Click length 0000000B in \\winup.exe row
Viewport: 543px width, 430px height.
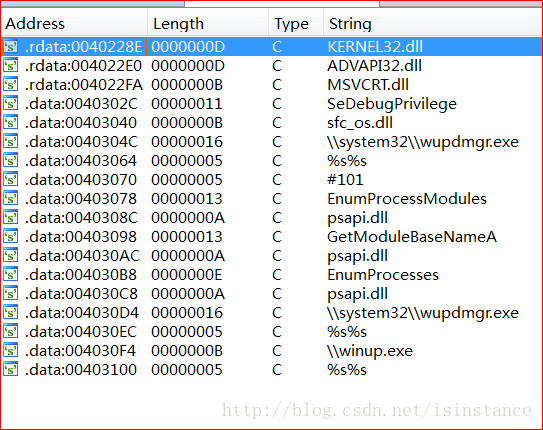[x=187, y=351]
